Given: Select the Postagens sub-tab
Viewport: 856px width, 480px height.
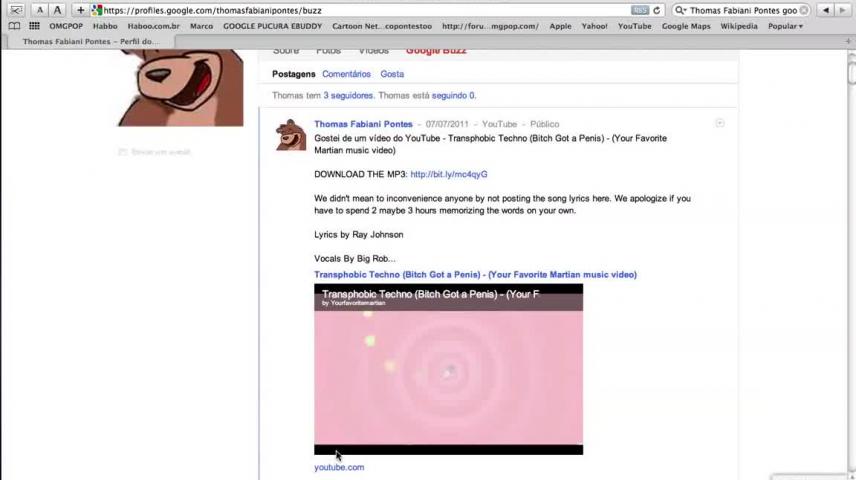Looking at the screenshot, I should point(294,74).
